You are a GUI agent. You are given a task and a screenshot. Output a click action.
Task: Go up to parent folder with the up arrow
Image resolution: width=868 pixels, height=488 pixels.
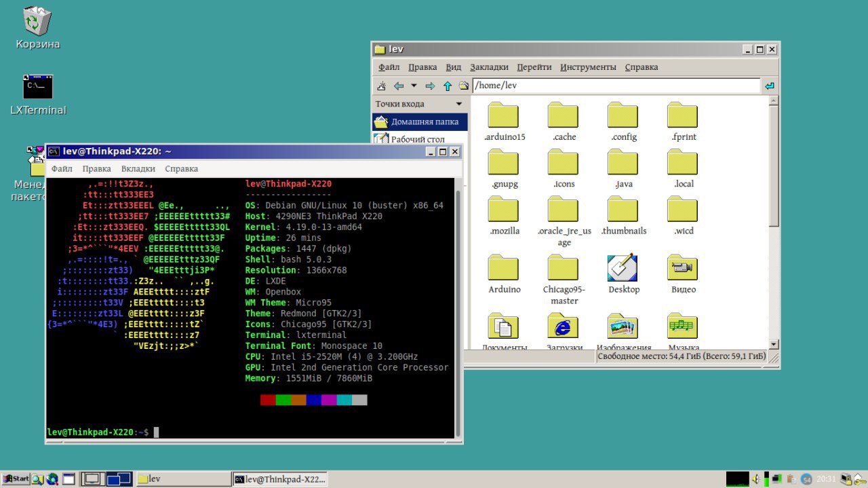(448, 86)
